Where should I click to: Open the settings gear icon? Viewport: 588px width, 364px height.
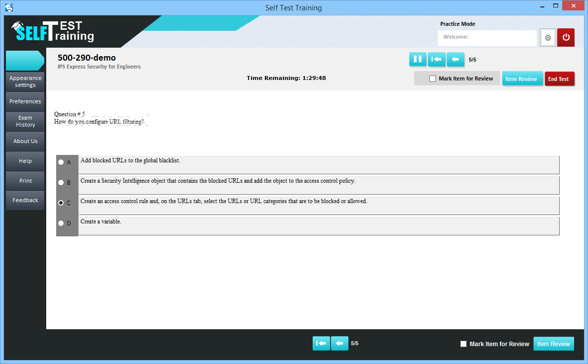[x=548, y=37]
